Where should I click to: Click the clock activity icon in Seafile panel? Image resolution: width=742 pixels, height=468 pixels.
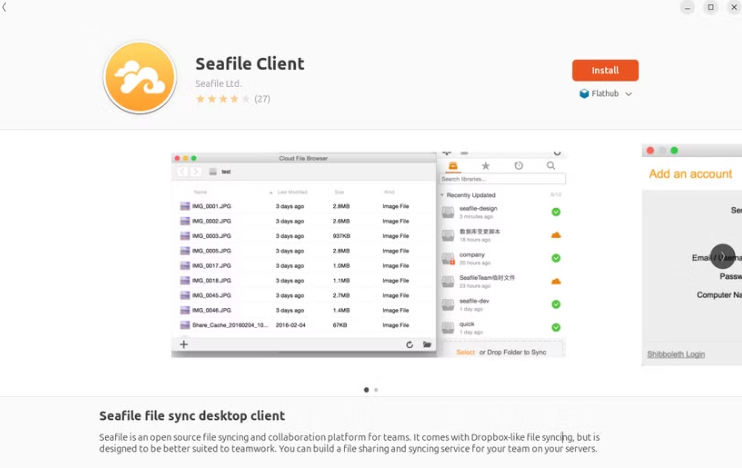518,166
